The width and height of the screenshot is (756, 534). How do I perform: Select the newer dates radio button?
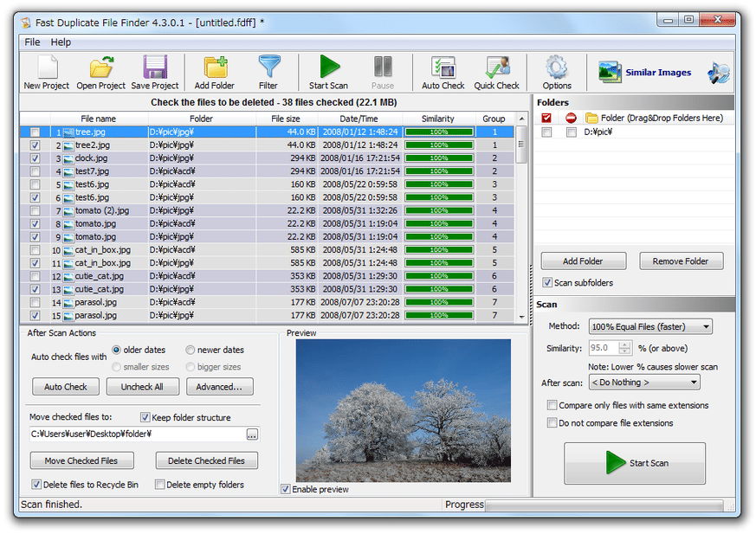[190, 350]
